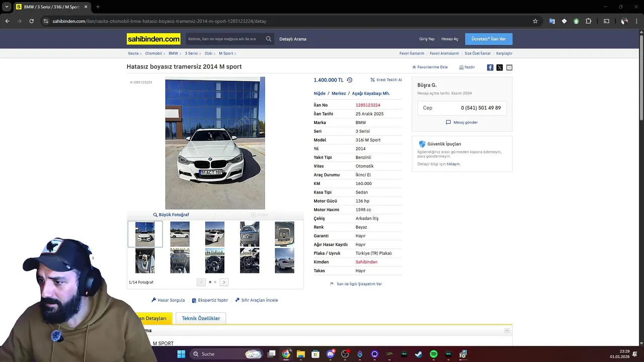Click the Güvenlik İpuçları shield icon
The image size is (644, 362).
[x=422, y=144]
